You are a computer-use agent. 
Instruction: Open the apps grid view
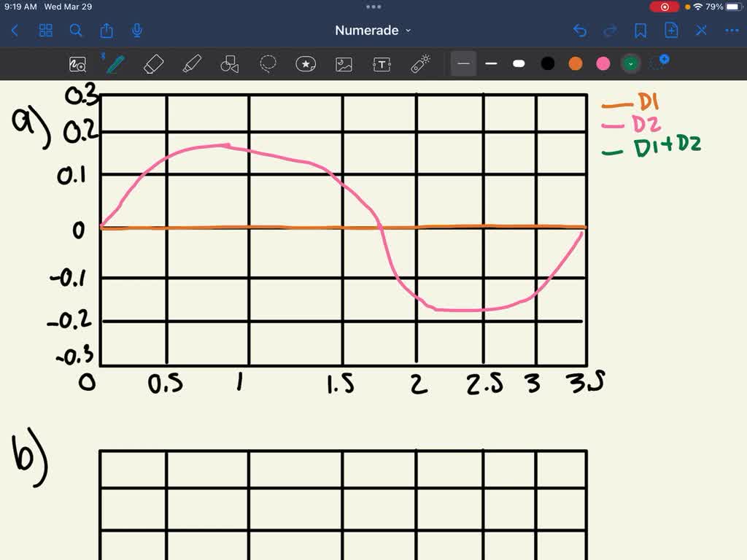tap(45, 30)
